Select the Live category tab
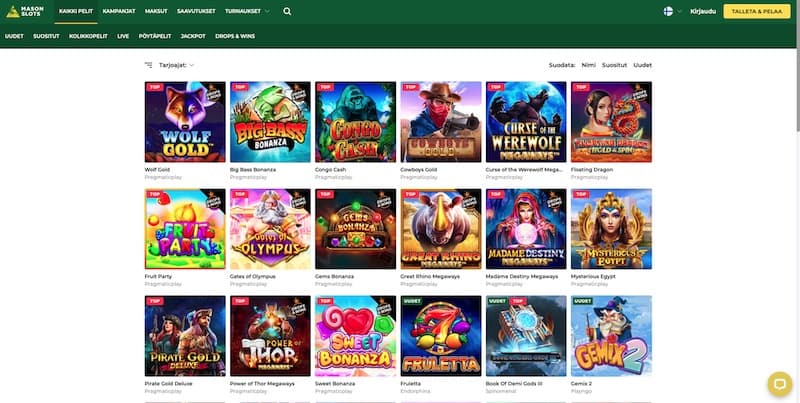This screenshot has width=800, height=403. 123,36
